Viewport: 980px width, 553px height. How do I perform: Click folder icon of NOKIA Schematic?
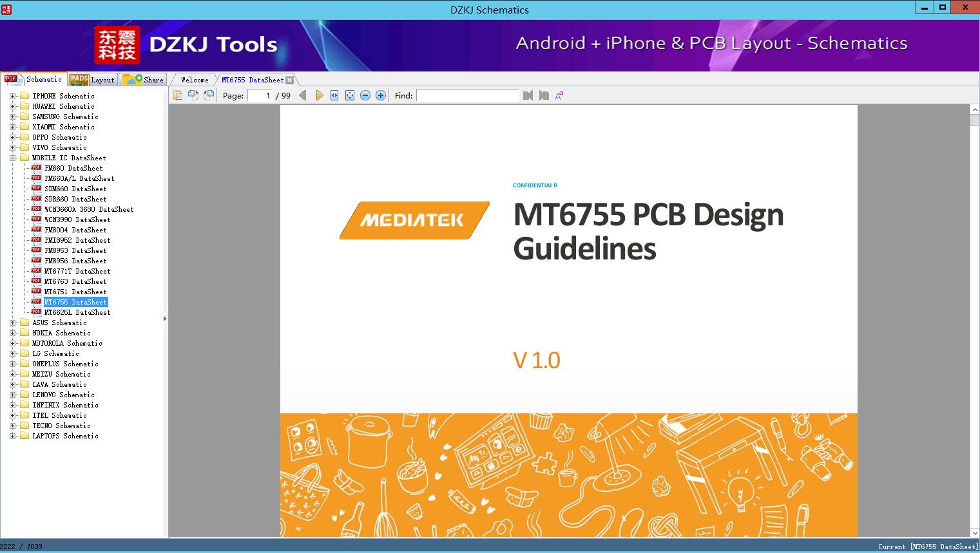(x=24, y=333)
